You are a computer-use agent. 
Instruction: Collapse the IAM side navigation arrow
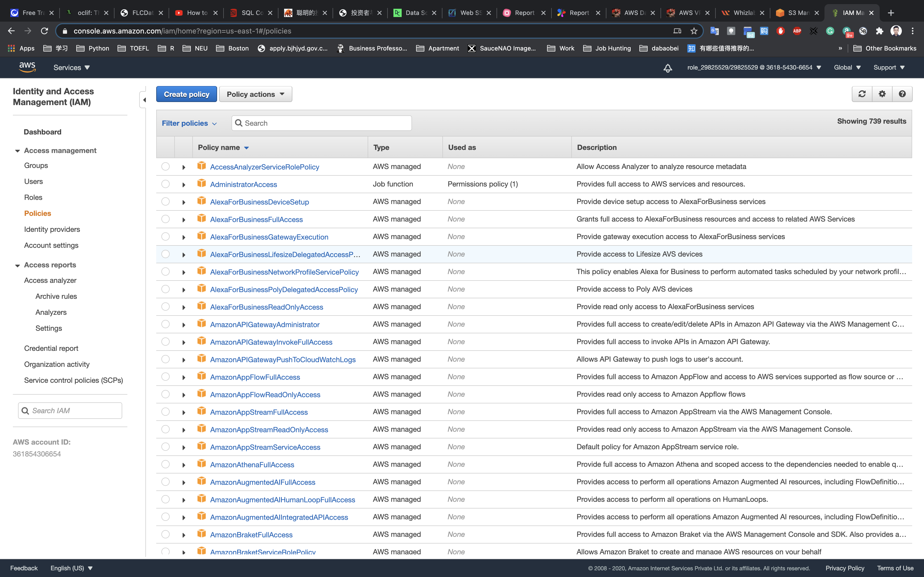click(x=144, y=100)
